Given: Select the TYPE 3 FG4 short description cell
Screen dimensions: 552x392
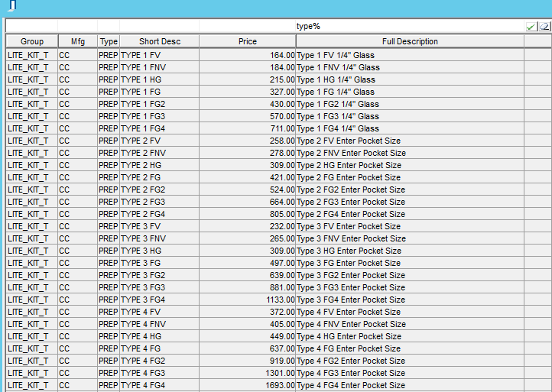Looking at the screenshot, I should click(x=160, y=300).
